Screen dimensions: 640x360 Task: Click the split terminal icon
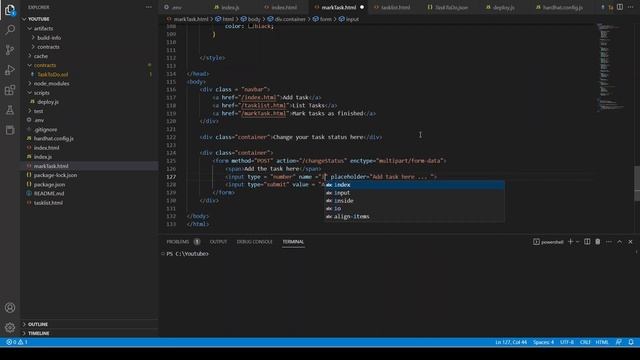[587, 242]
